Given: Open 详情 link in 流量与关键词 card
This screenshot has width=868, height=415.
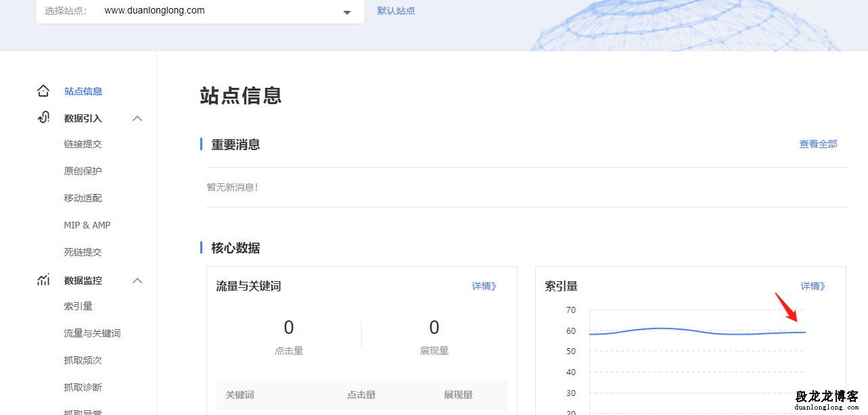Looking at the screenshot, I should click(484, 286).
